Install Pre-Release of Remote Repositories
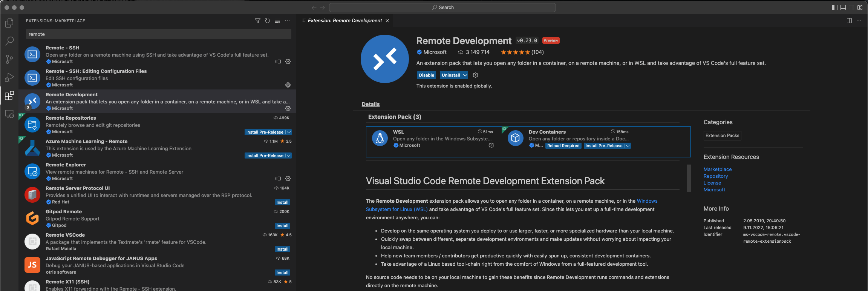The image size is (868, 291). click(x=265, y=132)
